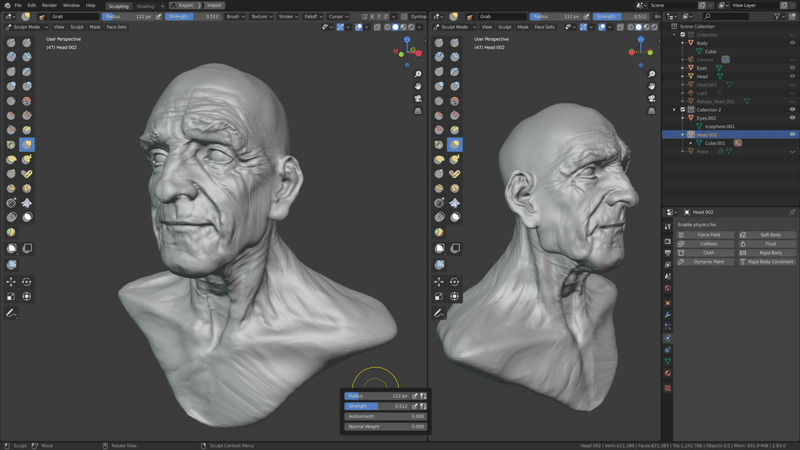
Task: Enable Rigid Body physics
Action: tap(767, 253)
